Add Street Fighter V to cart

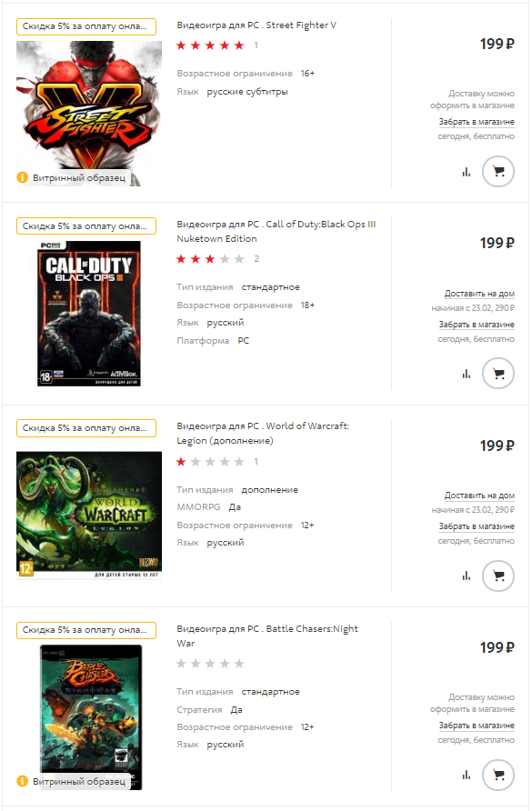497,171
